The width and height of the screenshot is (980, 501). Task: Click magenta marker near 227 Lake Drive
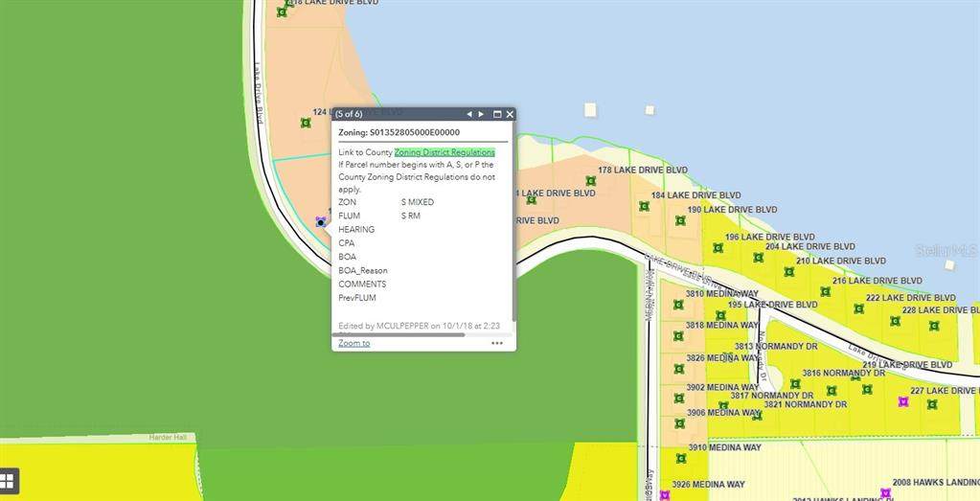click(902, 402)
